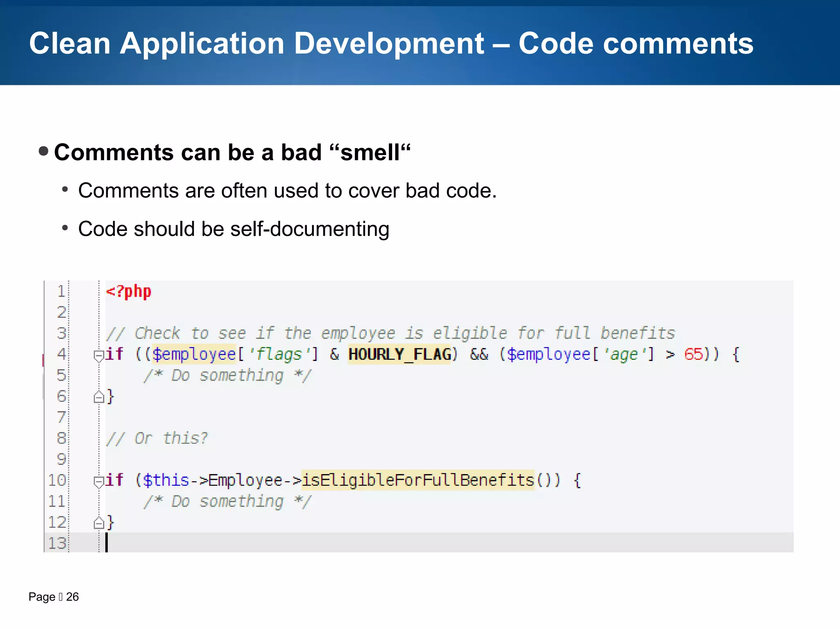Click line number 13 in the gutter

[x=57, y=543]
